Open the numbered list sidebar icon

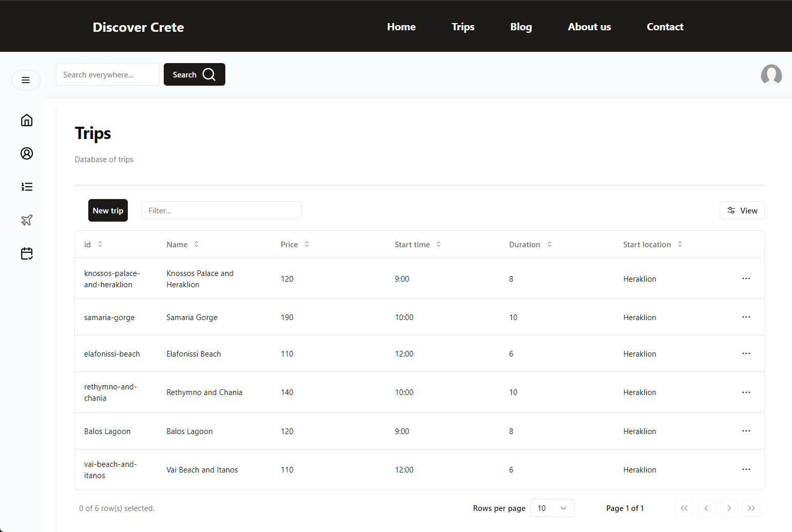pos(27,187)
